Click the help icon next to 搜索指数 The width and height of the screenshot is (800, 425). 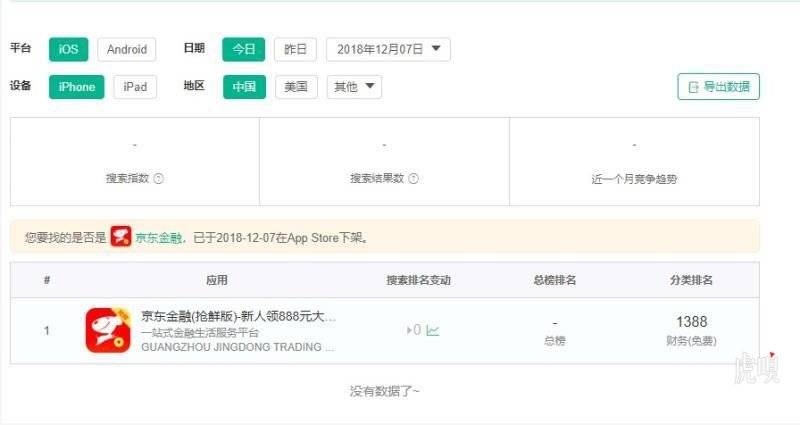point(159,179)
